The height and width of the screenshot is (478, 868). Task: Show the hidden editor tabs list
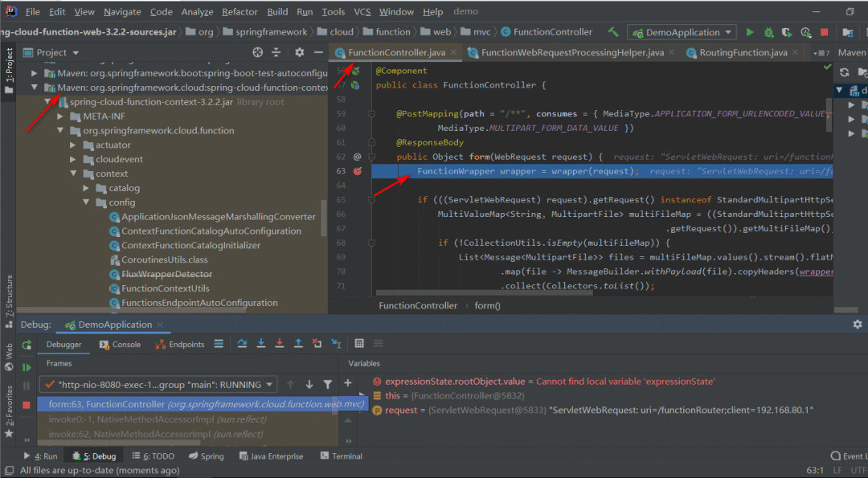pyautogui.click(x=822, y=53)
